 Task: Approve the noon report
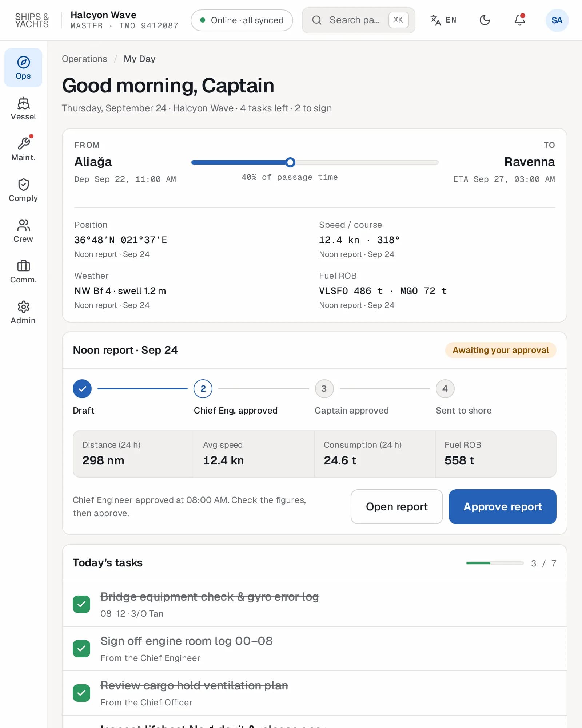(502, 507)
